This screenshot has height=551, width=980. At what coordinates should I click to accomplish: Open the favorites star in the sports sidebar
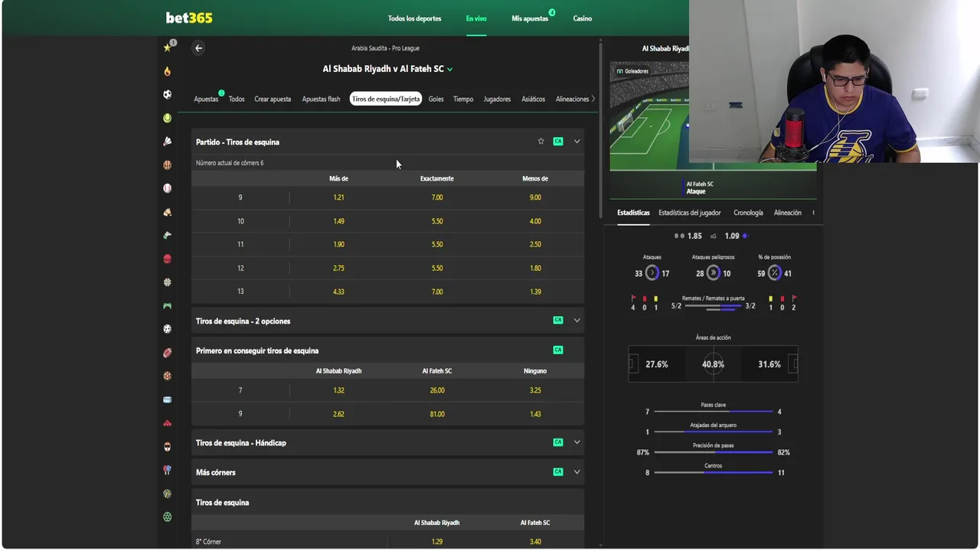tap(167, 47)
